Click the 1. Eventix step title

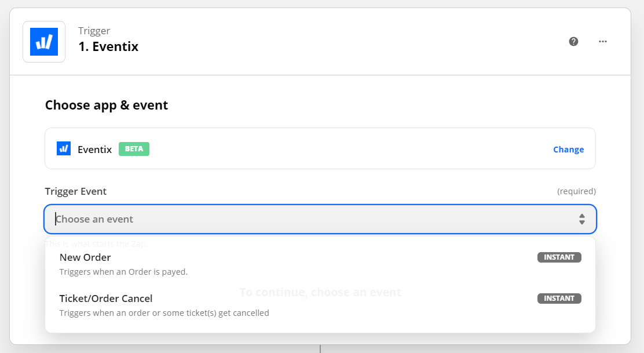point(108,46)
